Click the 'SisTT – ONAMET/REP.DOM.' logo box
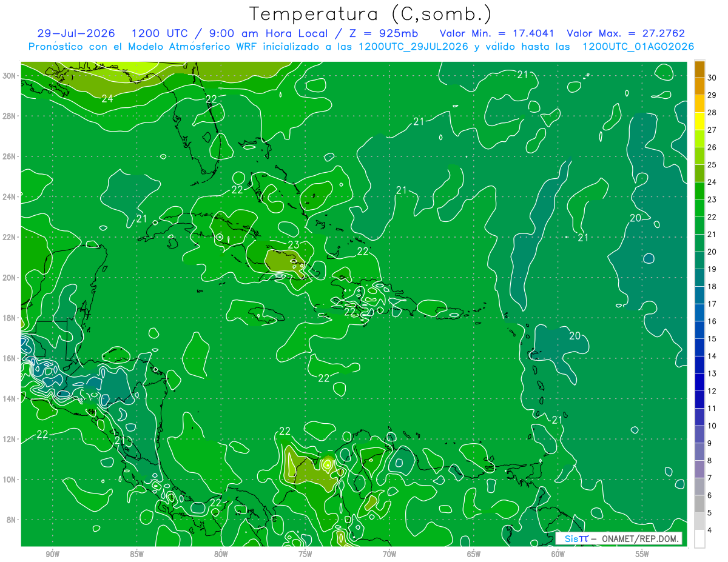 pyautogui.click(x=619, y=538)
